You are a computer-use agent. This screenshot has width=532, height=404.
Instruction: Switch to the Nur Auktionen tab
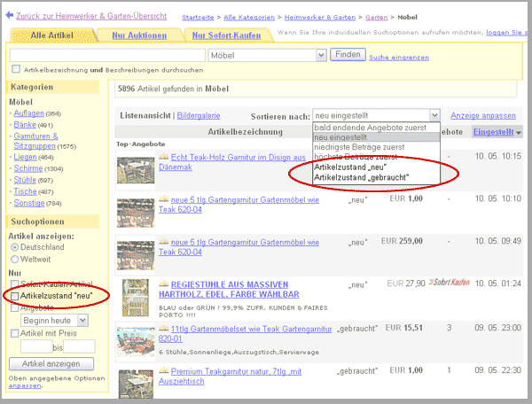(139, 35)
